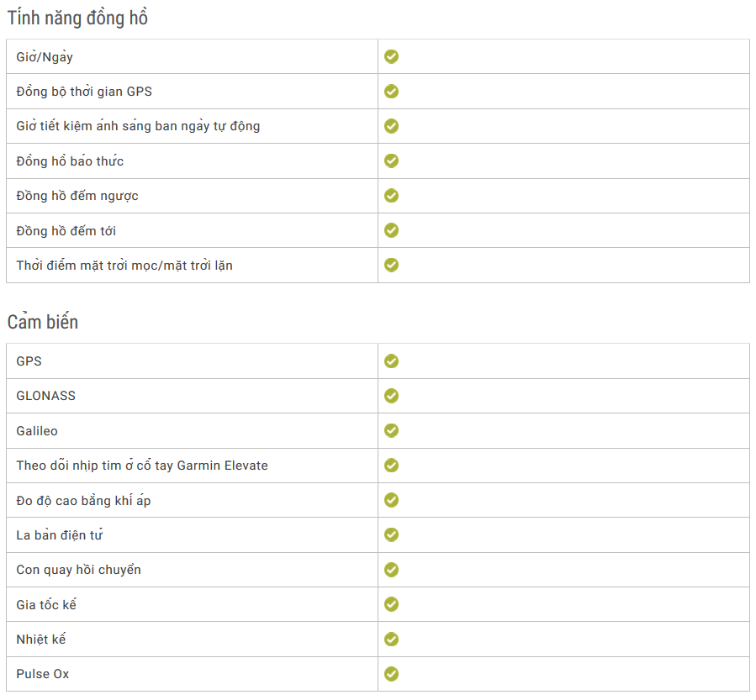This screenshot has width=756, height=700.
Task: Click the Con quay hồi chuyển label
Action: pos(78,570)
